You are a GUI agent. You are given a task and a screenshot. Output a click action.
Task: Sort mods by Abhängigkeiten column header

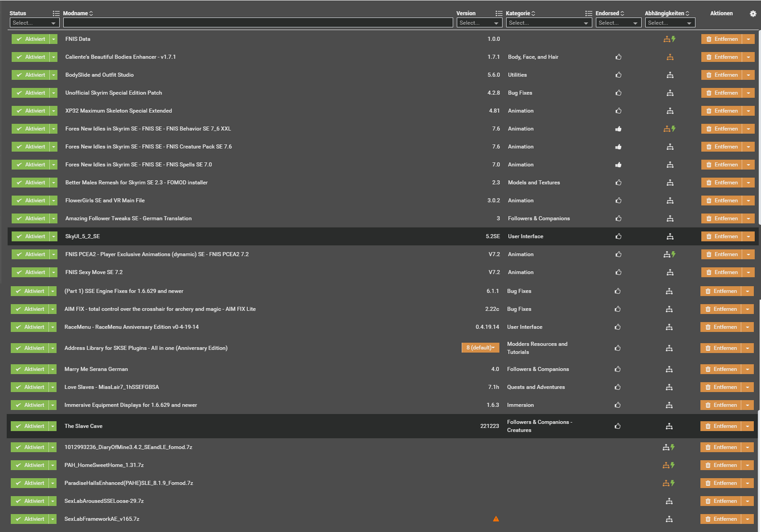667,13
